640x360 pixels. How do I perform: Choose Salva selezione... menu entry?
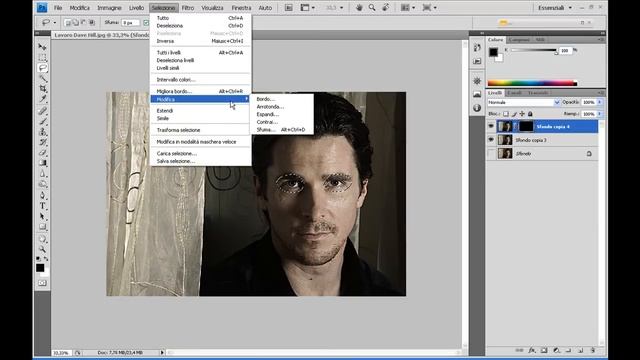tap(200, 161)
